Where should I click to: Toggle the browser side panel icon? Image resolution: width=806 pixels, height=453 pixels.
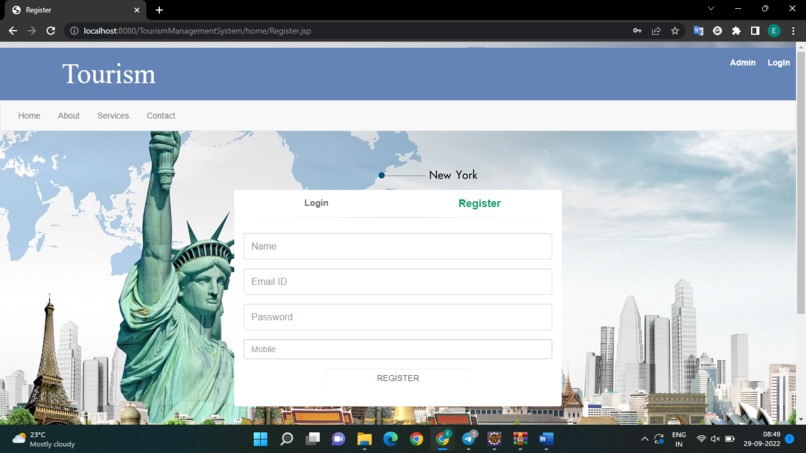pyautogui.click(x=755, y=31)
